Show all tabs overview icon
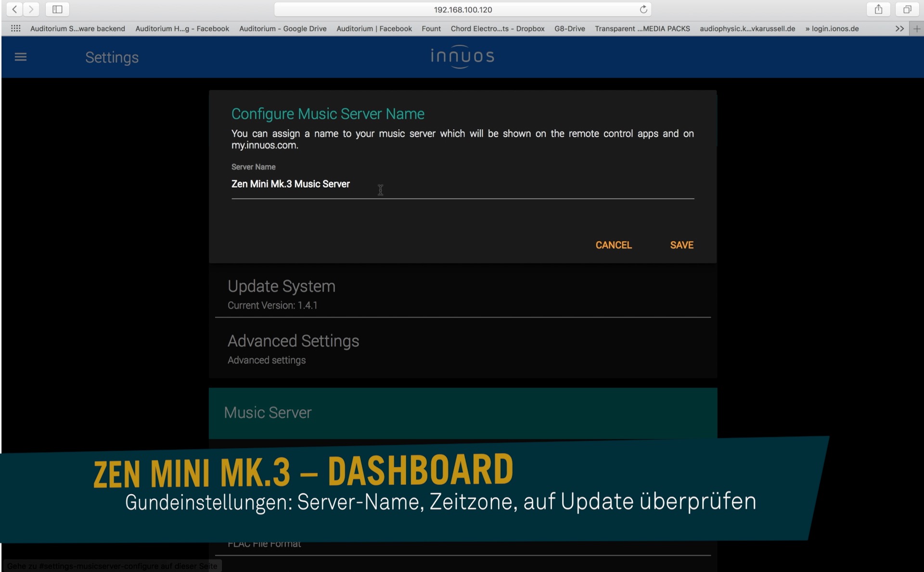 [x=907, y=9]
